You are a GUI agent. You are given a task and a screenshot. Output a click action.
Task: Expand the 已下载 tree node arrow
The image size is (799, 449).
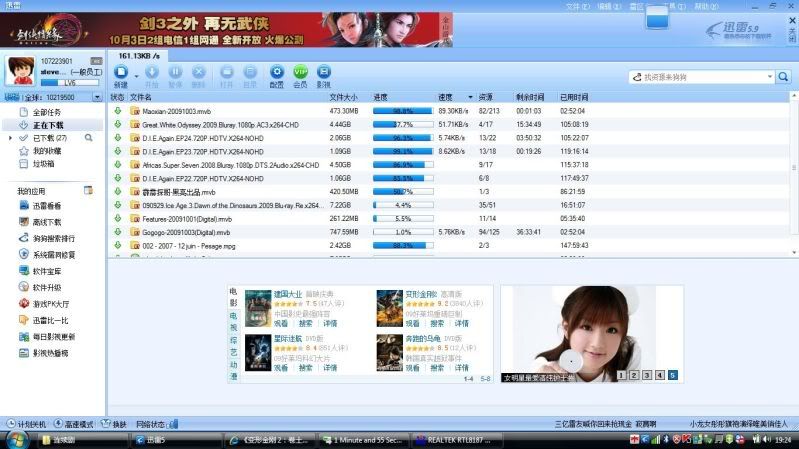click(10, 137)
